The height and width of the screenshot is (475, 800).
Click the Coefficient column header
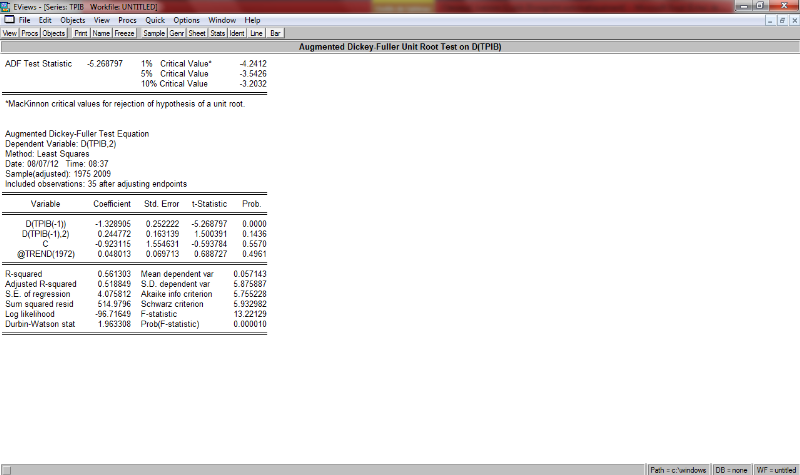[112, 204]
